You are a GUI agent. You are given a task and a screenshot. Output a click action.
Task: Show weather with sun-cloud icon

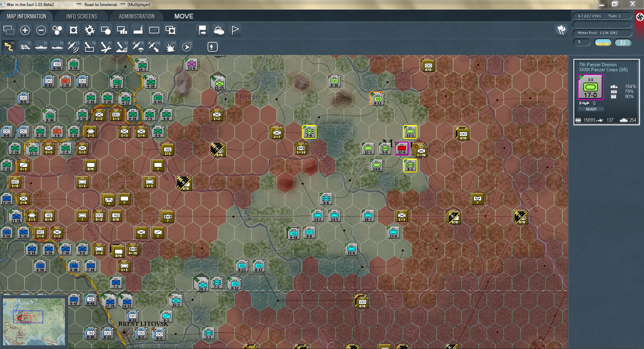(219, 30)
